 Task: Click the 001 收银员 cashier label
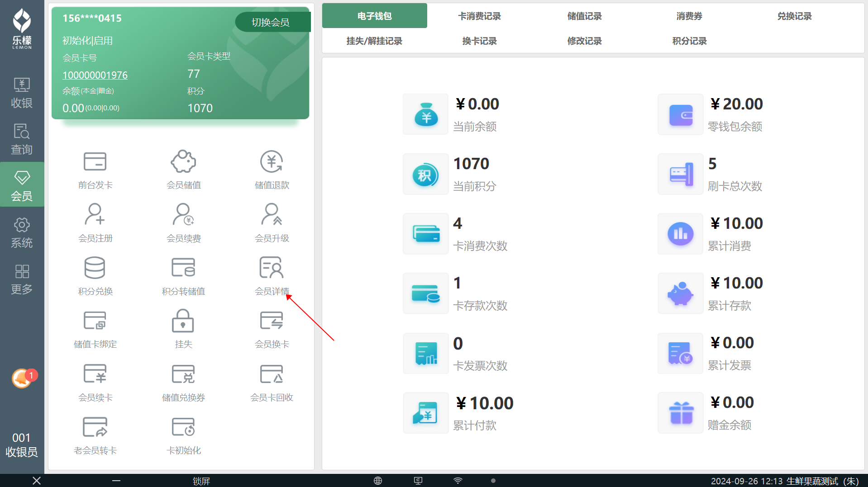coord(21,444)
